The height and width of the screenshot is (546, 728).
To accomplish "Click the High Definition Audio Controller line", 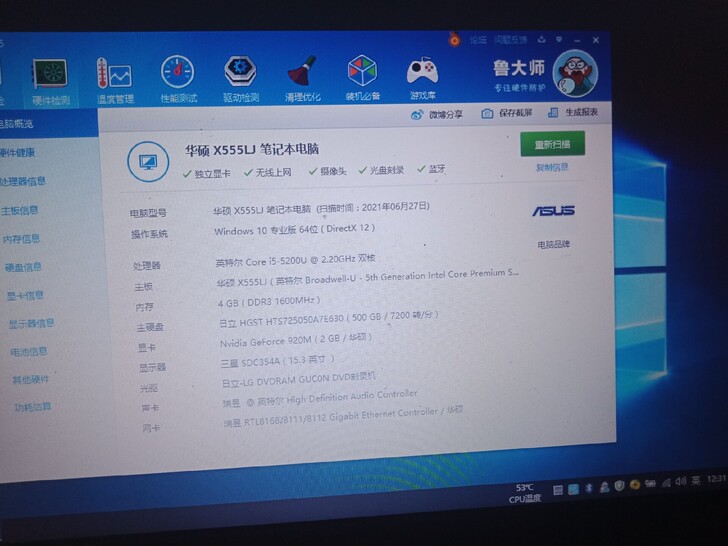I will (x=320, y=398).
